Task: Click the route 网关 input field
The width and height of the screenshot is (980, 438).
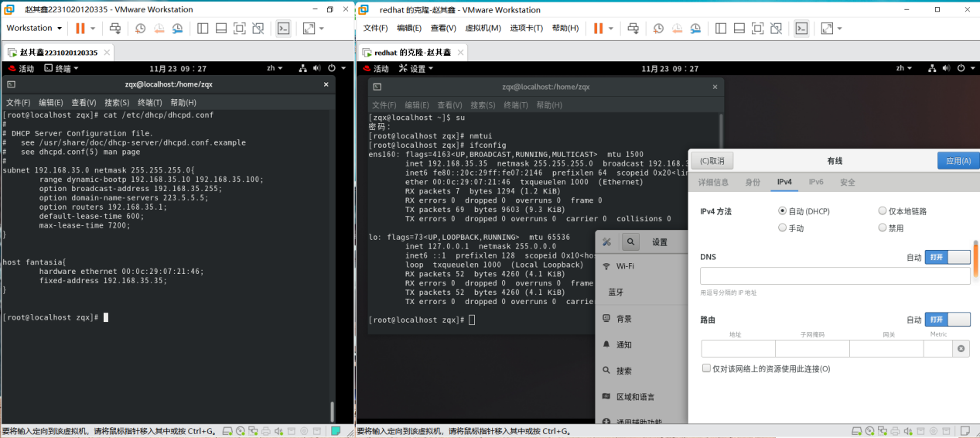Action: [x=886, y=349]
